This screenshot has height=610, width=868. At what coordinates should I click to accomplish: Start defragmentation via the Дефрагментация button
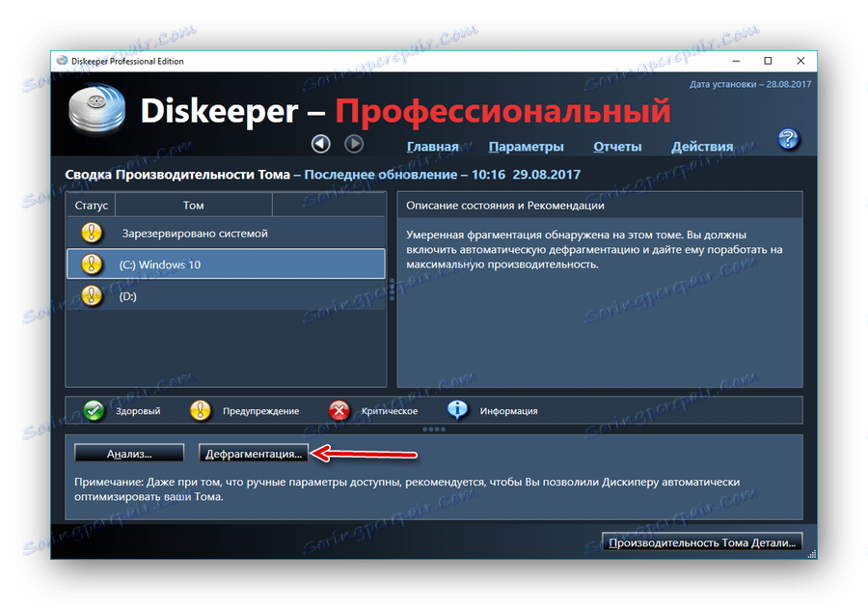tap(254, 452)
